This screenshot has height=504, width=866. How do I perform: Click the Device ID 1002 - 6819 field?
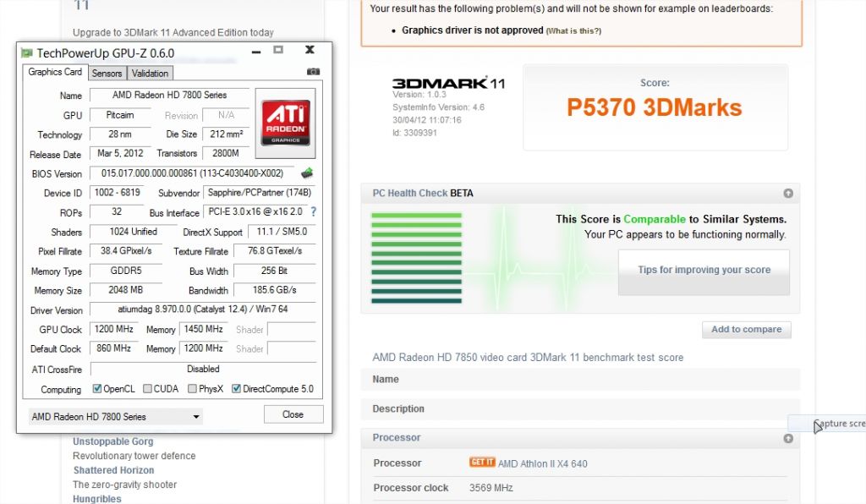click(x=117, y=192)
